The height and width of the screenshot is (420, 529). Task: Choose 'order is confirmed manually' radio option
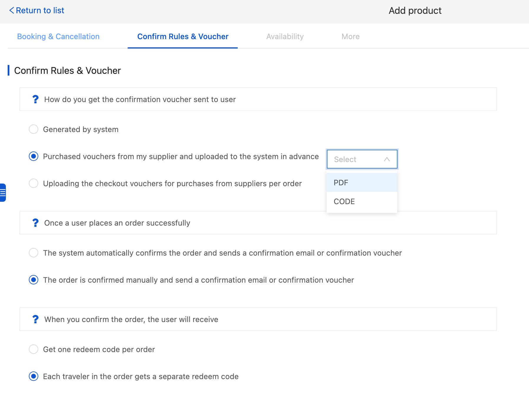click(x=34, y=280)
